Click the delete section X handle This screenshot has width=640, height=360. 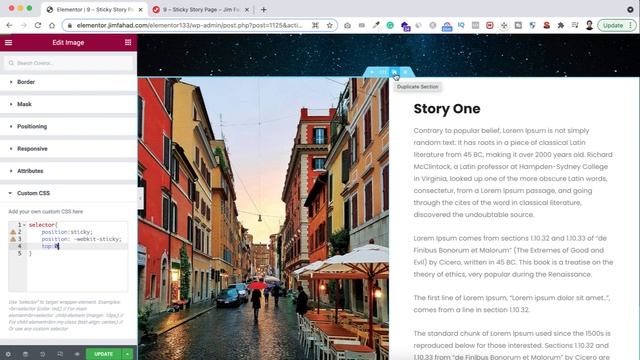(x=405, y=72)
